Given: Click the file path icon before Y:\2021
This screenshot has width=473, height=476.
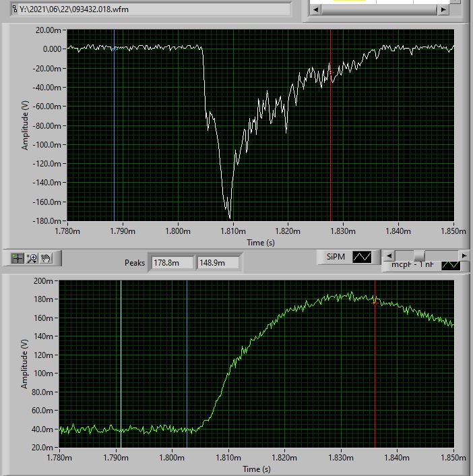Looking at the screenshot, I should 13,9.
